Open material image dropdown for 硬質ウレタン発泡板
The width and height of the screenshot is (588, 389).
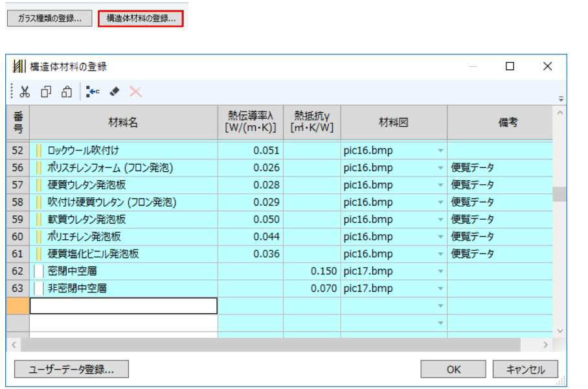coord(440,185)
